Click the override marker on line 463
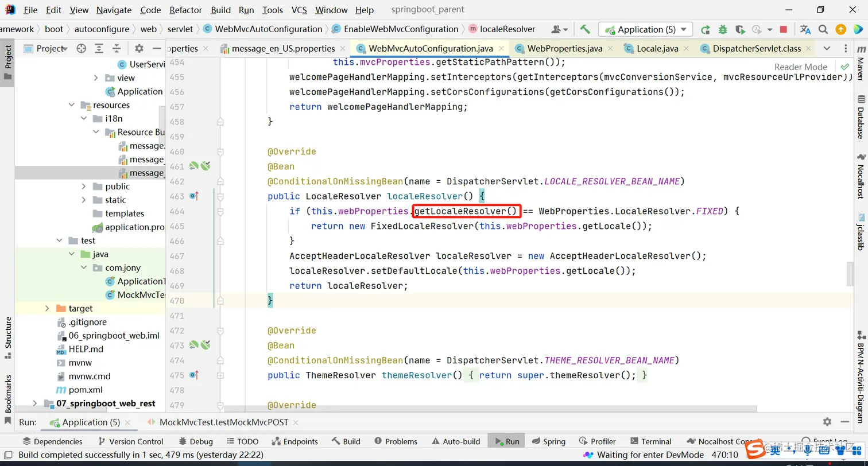 (194, 196)
